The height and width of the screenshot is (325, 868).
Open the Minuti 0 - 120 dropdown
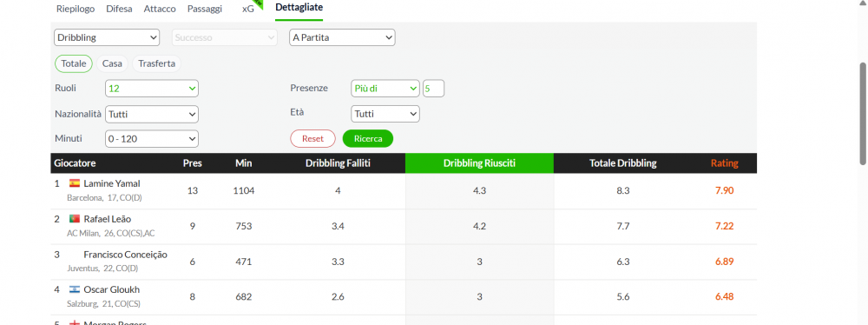(152, 139)
